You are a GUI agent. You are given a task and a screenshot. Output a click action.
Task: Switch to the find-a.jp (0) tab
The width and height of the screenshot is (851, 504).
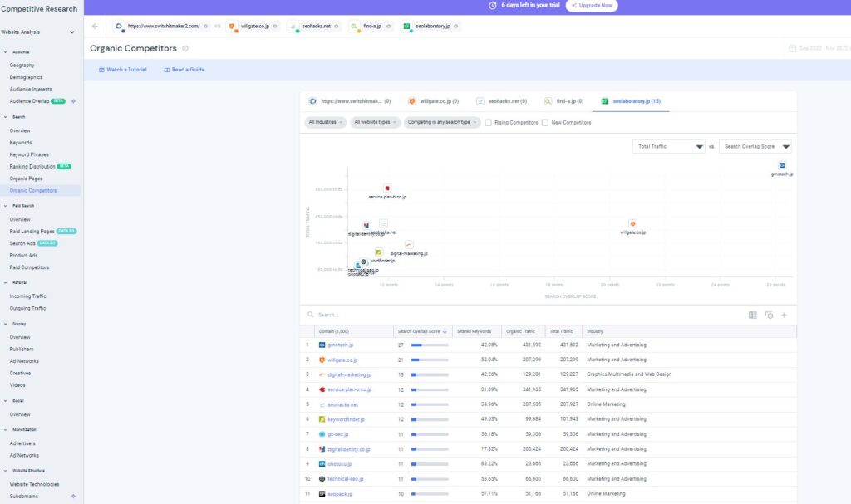tap(564, 101)
